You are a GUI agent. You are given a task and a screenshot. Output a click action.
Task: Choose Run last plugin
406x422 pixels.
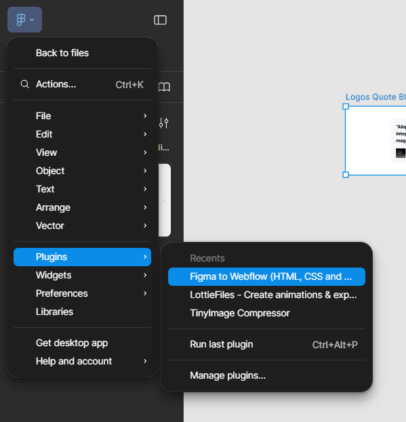click(x=267, y=345)
